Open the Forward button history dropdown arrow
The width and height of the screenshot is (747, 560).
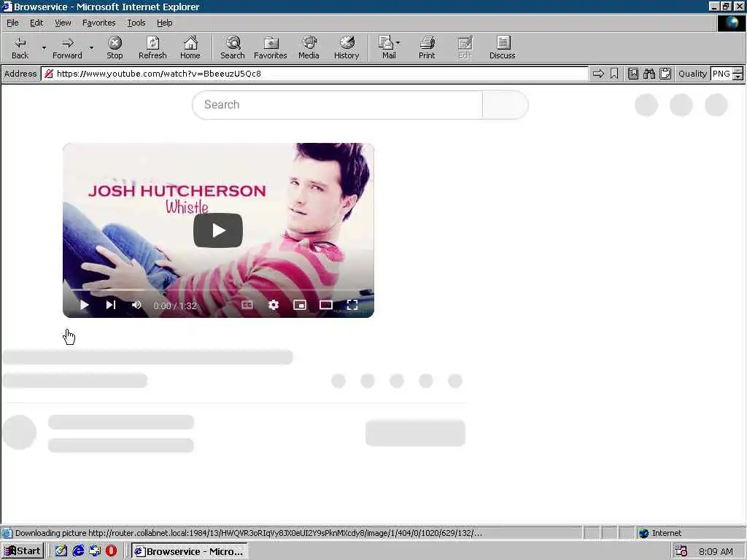tap(91, 47)
